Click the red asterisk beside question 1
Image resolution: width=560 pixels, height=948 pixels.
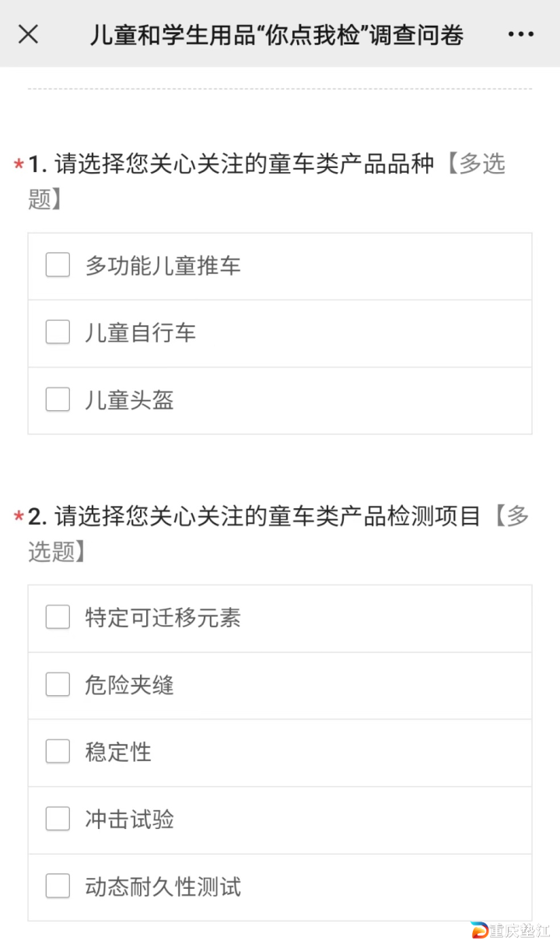pos(19,166)
